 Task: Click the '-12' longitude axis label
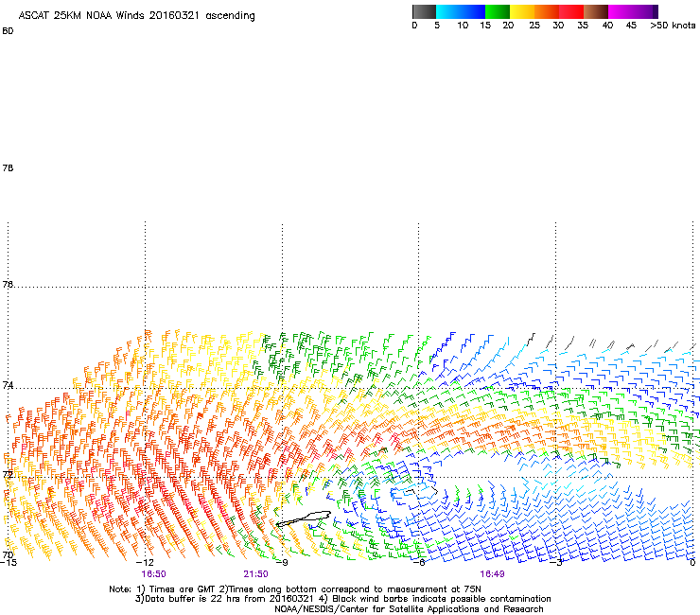pos(145,563)
